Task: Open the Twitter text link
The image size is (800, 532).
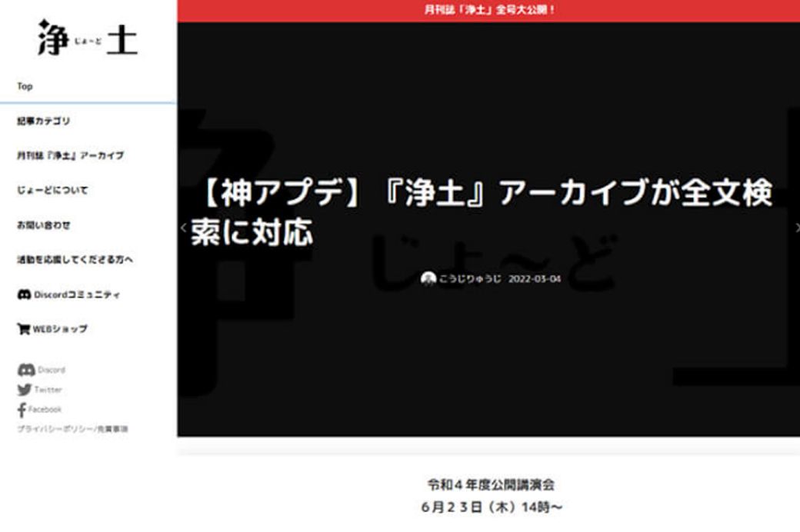Action: pyautogui.click(x=48, y=390)
